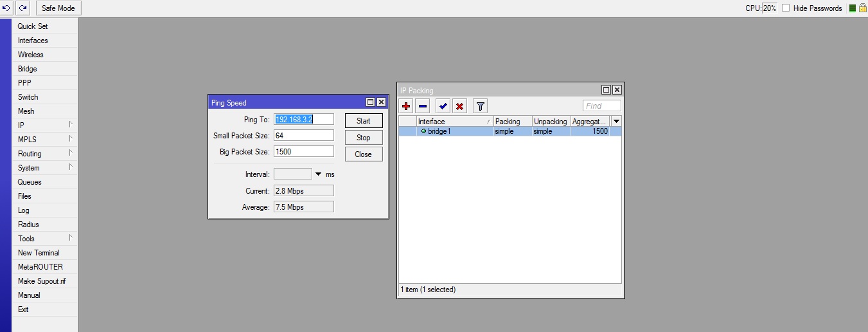The image size is (868, 332).
Task: Close the IP Packing window
Action: [x=617, y=90]
